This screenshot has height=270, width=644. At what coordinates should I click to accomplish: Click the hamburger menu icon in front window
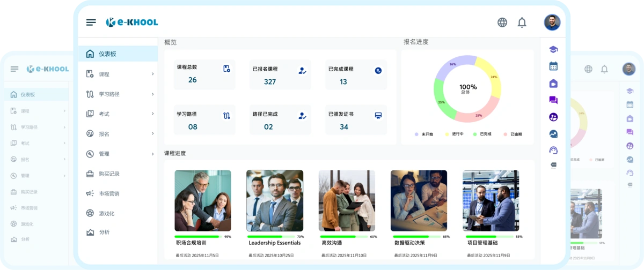tap(91, 22)
